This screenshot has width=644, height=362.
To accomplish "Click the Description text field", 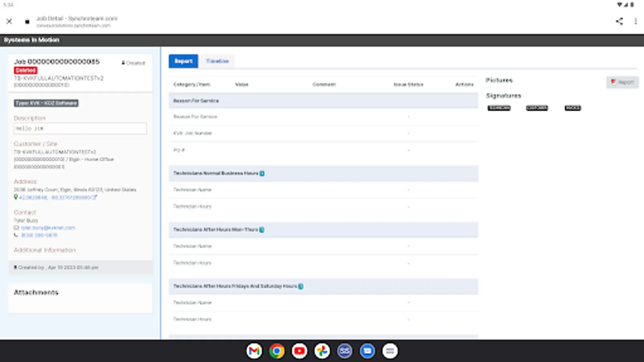I will [80, 129].
